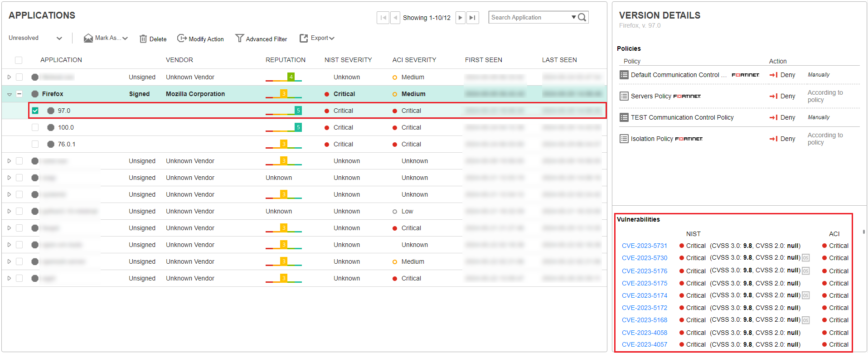Check the Firefox 76.0.1 version checkbox
Viewport: 868px width, 353px height.
[x=35, y=144]
